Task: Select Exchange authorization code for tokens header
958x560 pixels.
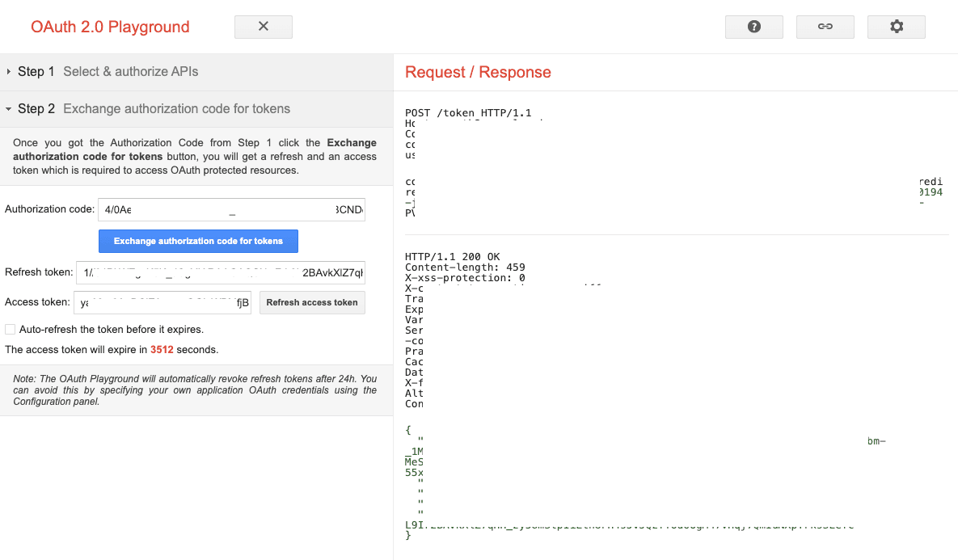Action: pyautogui.click(x=176, y=109)
